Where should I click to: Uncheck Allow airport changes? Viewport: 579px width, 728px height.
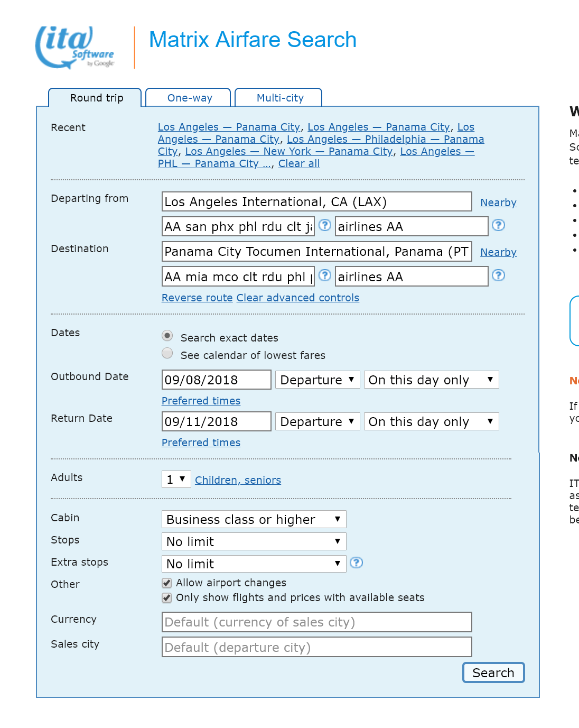pos(167,583)
